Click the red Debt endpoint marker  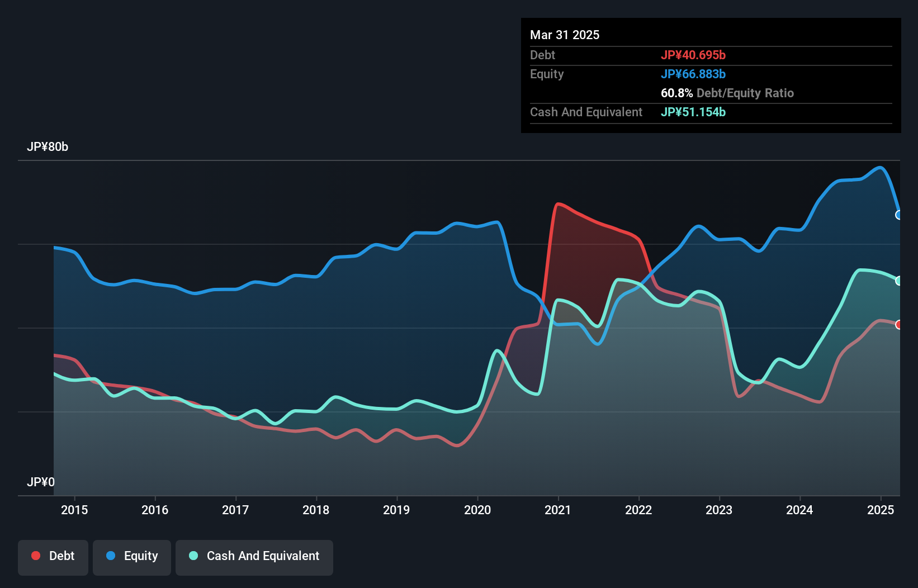point(898,325)
